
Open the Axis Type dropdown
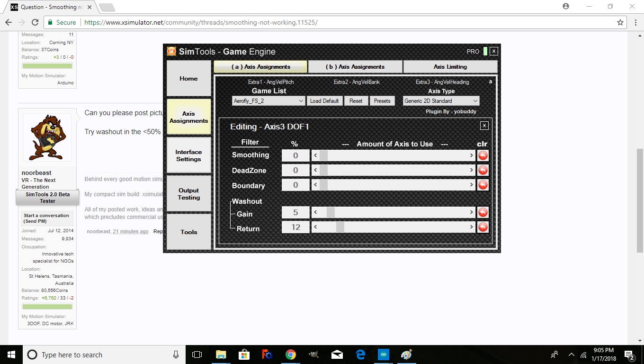click(x=441, y=101)
